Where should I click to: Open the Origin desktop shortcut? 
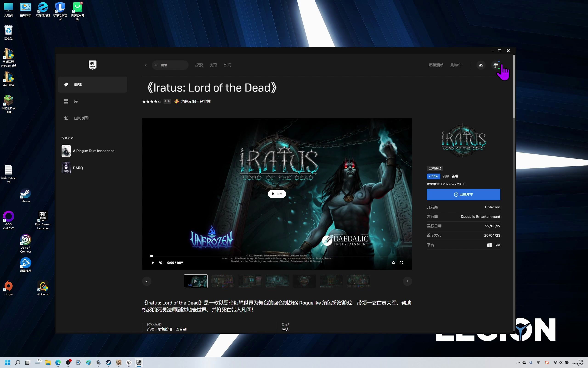(x=8, y=288)
